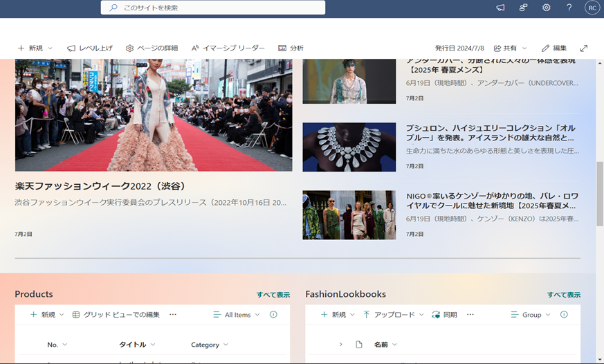Expand Products 新規 dropdown chevron
Image resolution: width=604 pixels, height=364 pixels.
coord(62,315)
